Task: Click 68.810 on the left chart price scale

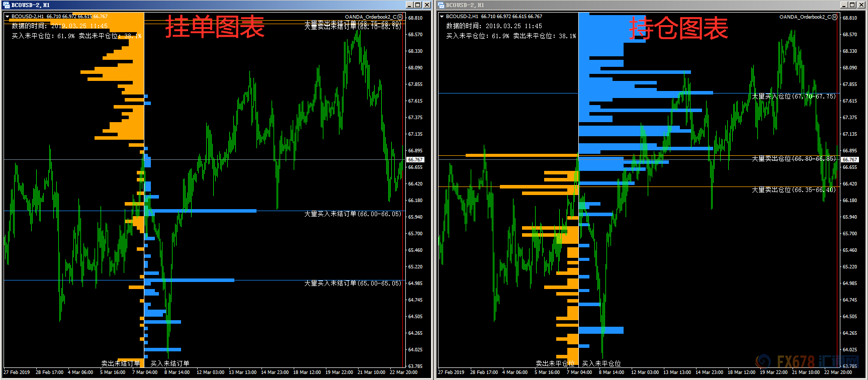Action: point(415,18)
